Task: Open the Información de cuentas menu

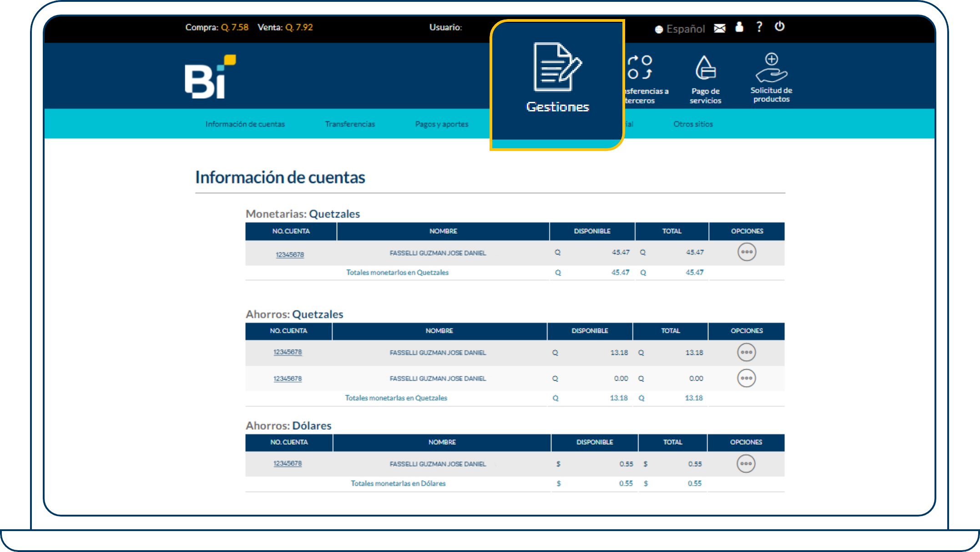Action: tap(245, 124)
